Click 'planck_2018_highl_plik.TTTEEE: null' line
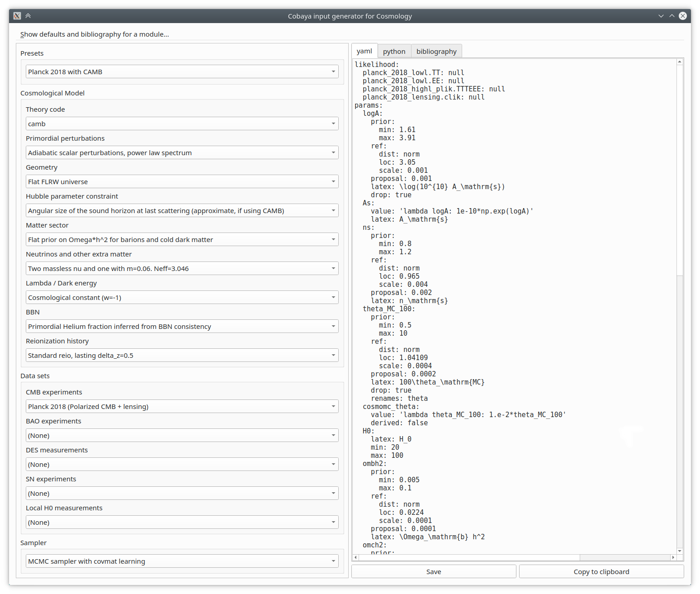This screenshot has height=594, width=700. [x=434, y=89]
